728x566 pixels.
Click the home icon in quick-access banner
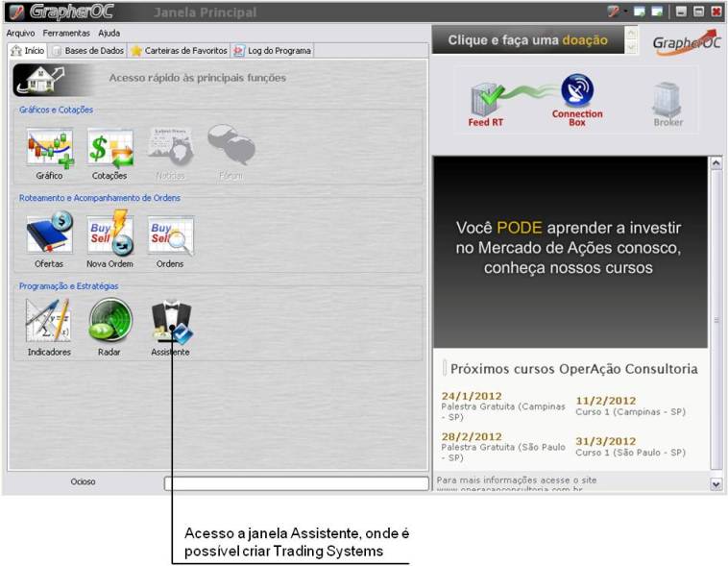coord(40,79)
